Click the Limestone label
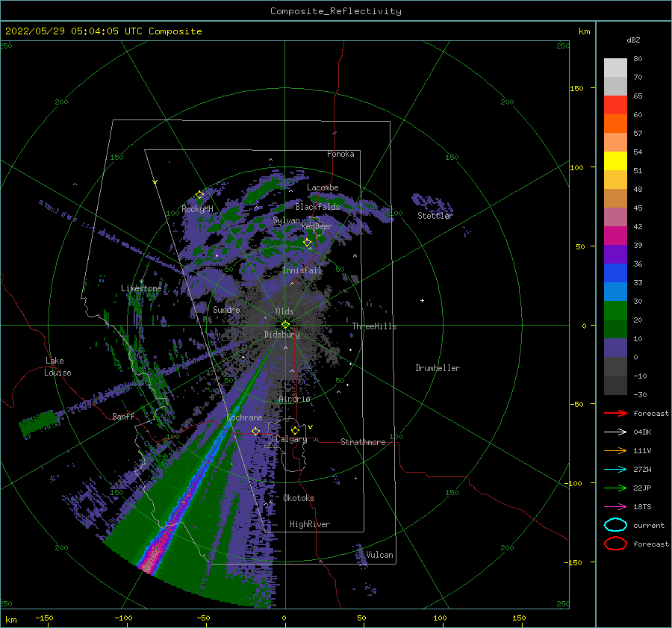This screenshot has height=628, width=672. click(141, 288)
